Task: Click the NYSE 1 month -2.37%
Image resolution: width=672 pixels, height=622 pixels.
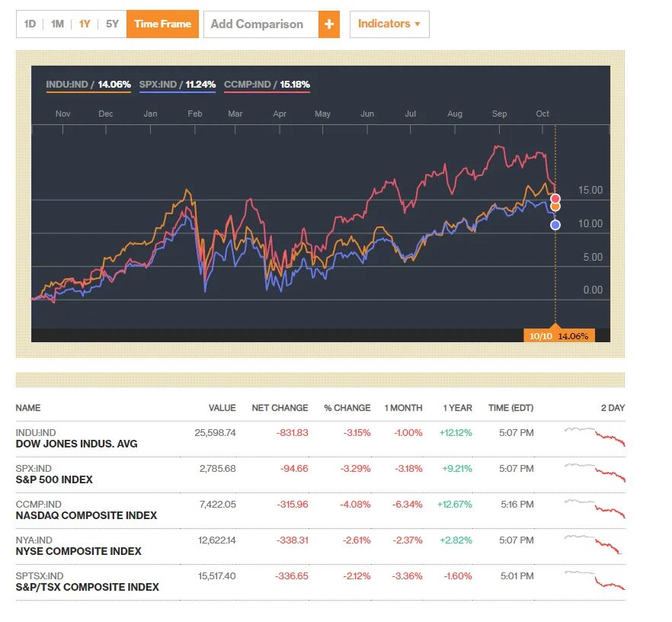Action: pos(408,540)
